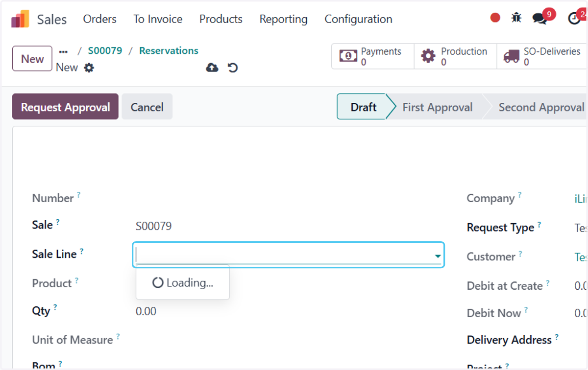The image size is (588, 370).
Task: Open the Production smart button
Action: [x=455, y=56]
